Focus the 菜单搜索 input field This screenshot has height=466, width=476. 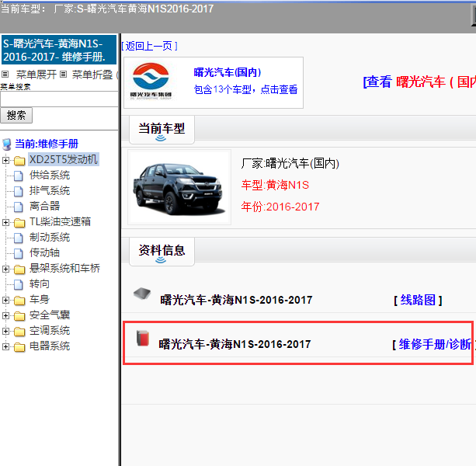click(59, 99)
